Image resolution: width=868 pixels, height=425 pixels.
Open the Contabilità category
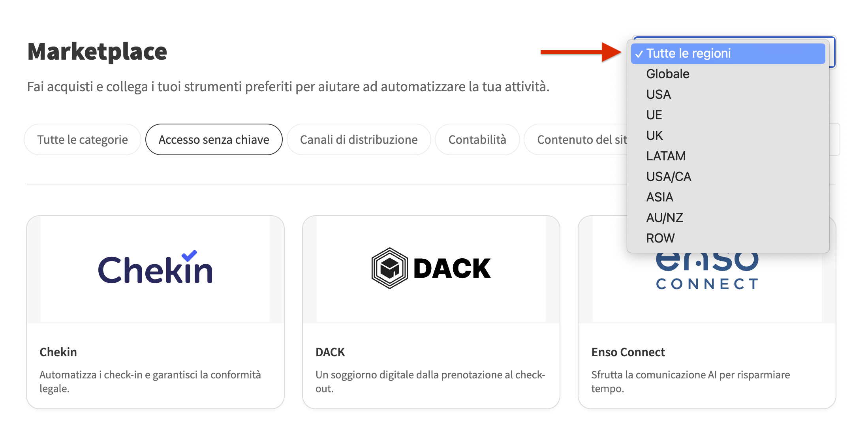(477, 139)
